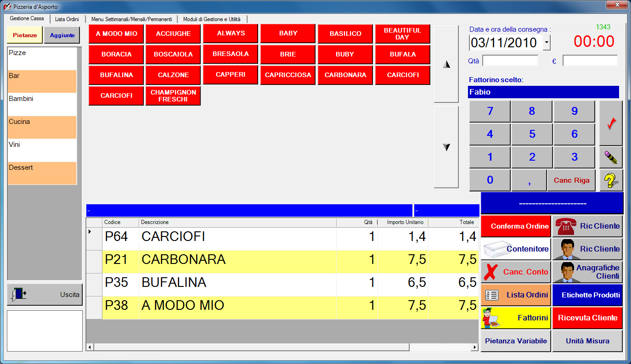Click Canc. Conto red X button

click(516, 272)
